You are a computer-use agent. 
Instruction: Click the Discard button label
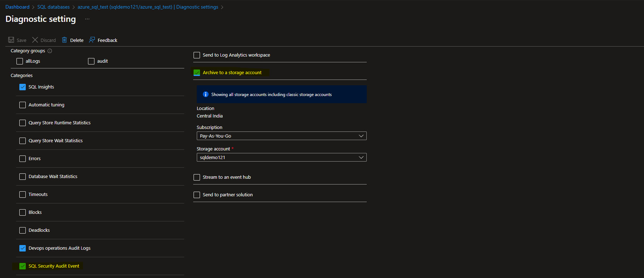pyautogui.click(x=48, y=40)
